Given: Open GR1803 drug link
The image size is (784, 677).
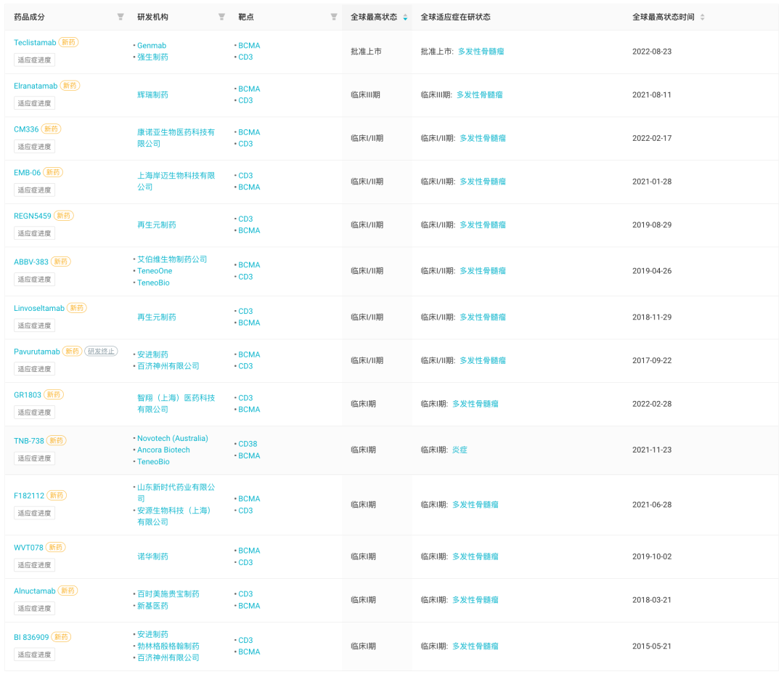Looking at the screenshot, I should [x=28, y=394].
